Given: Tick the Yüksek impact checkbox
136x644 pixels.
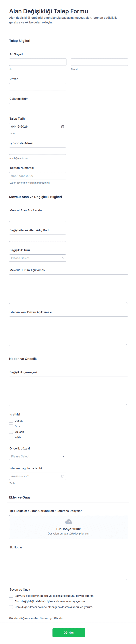Looking at the screenshot, I should click(x=11, y=432).
